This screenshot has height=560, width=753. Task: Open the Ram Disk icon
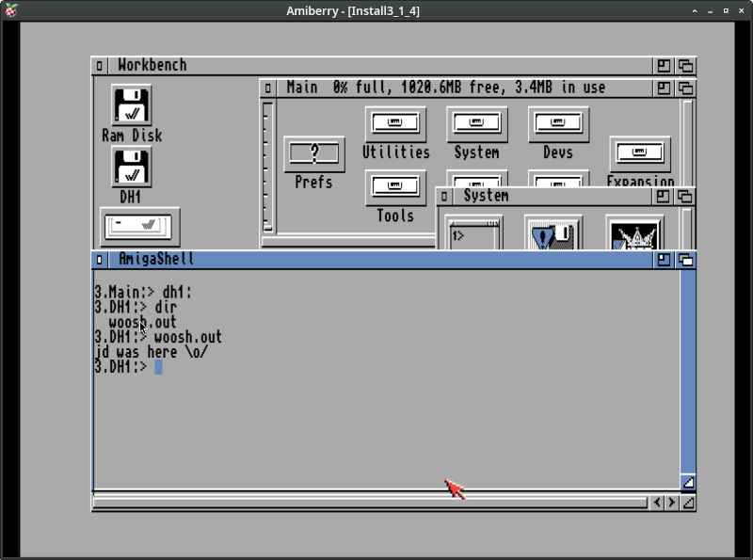[132, 104]
